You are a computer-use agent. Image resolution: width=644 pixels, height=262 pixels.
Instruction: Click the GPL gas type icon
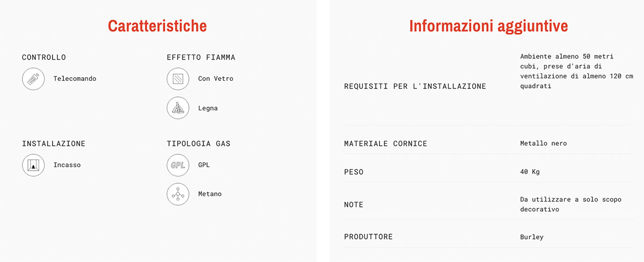(178, 165)
